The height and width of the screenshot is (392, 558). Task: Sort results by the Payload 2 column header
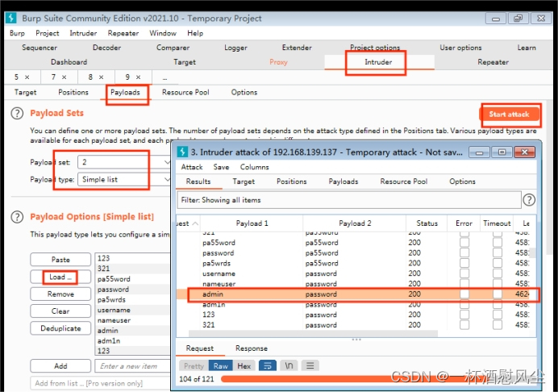[x=355, y=223]
